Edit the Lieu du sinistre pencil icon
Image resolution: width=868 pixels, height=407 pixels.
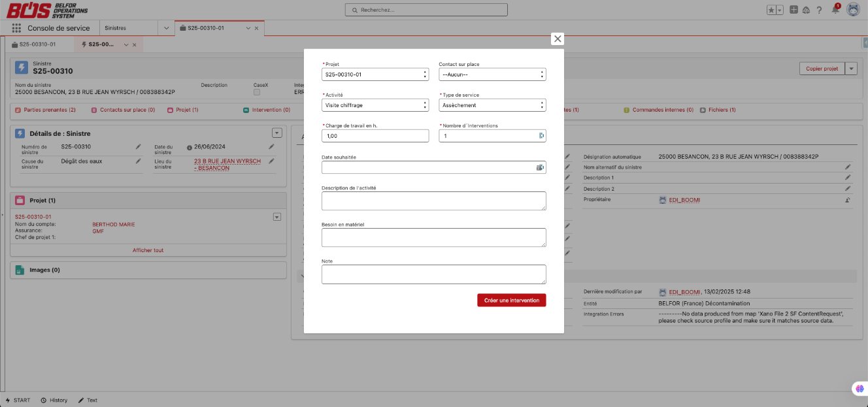point(271,161)
